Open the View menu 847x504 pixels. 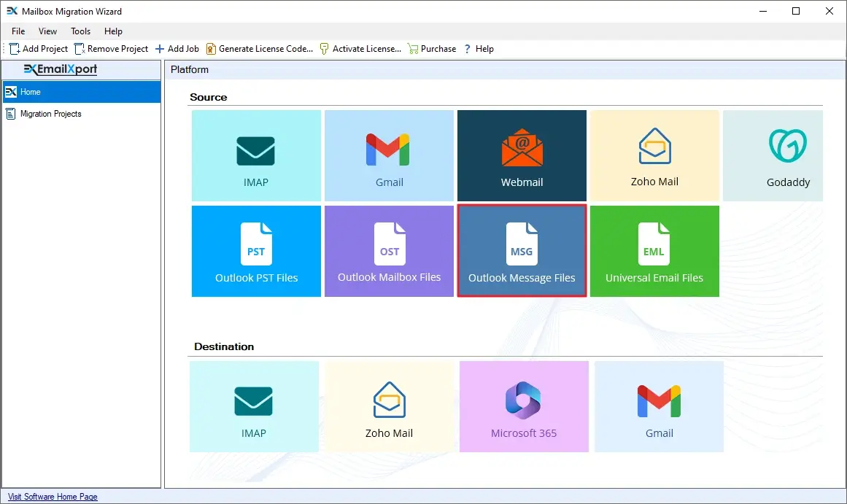[x=47, y=31]
